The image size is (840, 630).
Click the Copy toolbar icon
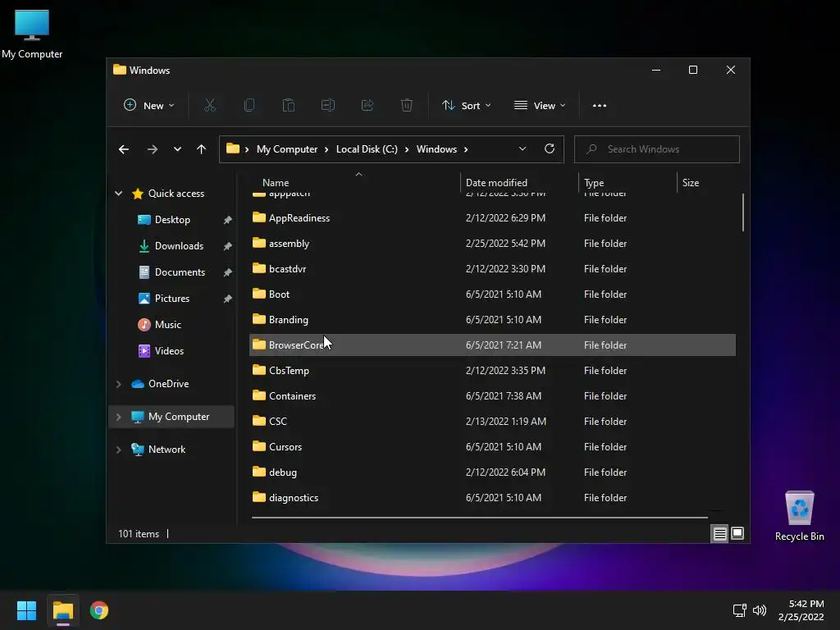pos(249,106)
